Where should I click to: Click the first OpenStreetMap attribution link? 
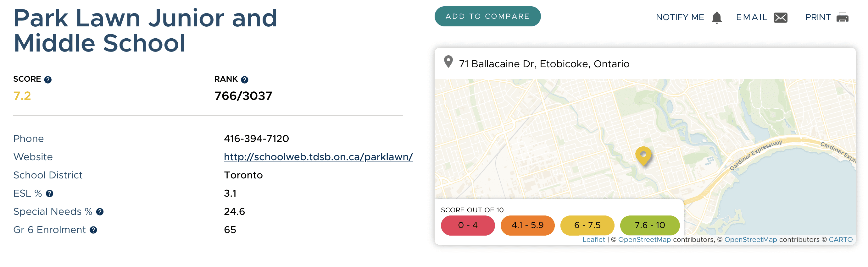coord(644,239)
